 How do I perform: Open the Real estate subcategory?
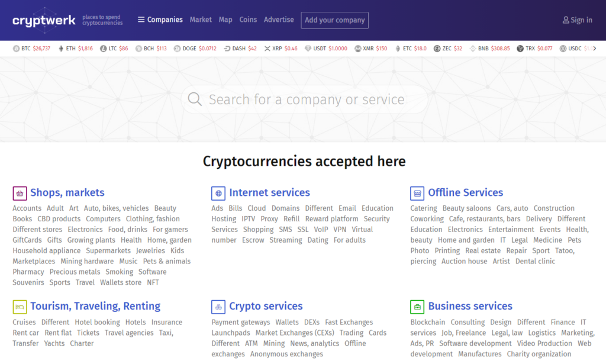click(483, 251)
